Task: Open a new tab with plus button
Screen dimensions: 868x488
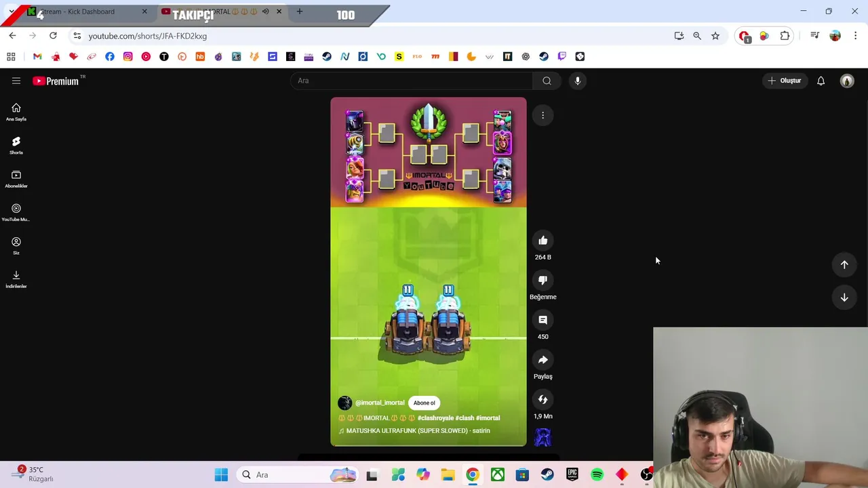Action: coord(299,12)
